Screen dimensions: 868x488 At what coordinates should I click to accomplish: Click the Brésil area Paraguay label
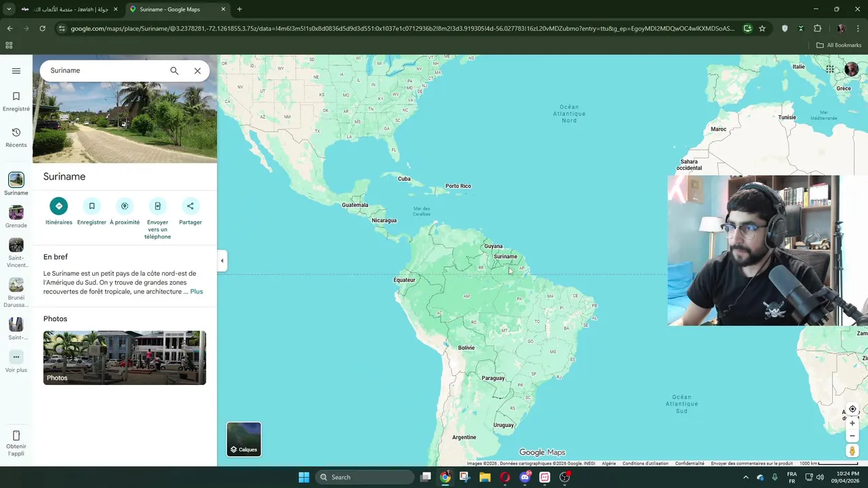[493, 378]
